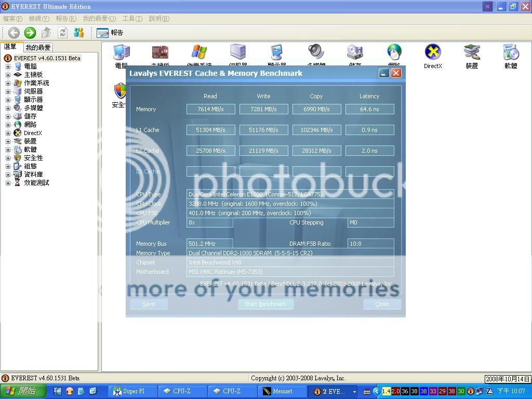
Task: Open the 報告 report wizard from toolbar
Action: (x=110, y=33)
